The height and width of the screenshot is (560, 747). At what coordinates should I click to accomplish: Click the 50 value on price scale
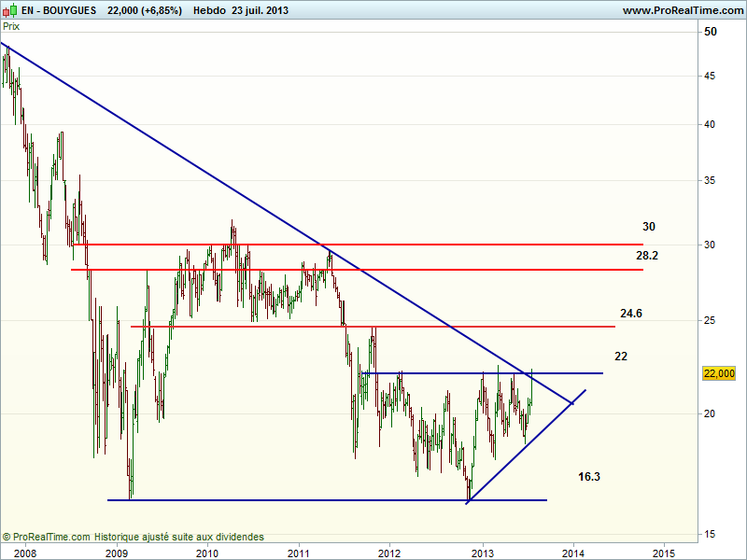click(710, 32)
